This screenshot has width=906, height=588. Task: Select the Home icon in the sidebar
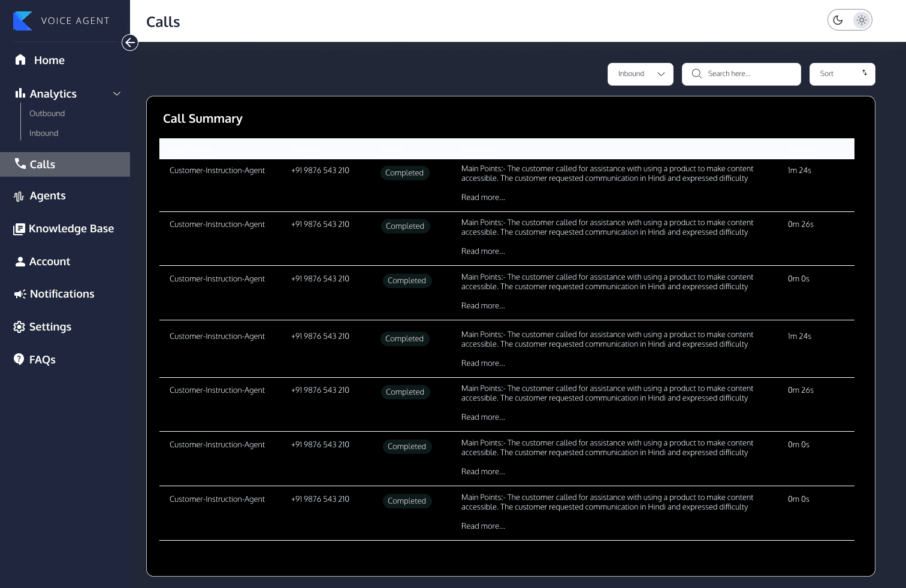pos(20,60)
